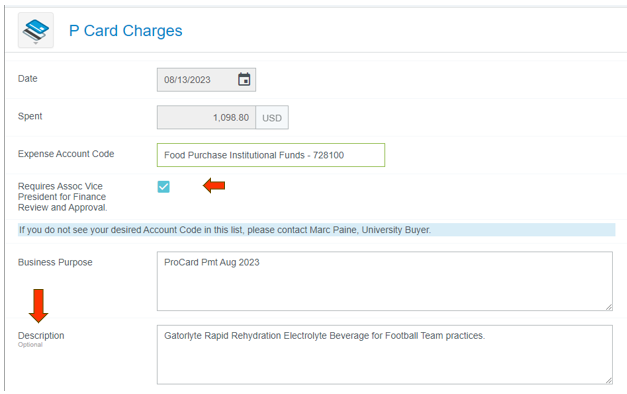627x394 pixels.
Task: Click the account code contact notice banner
Action: 316,230
